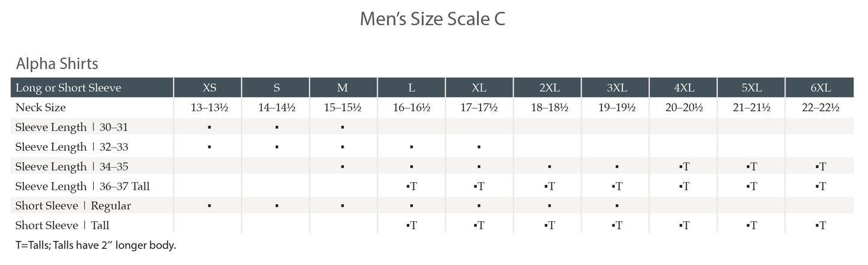The image size is (868, 265).
Task: Select the M column header
Action: click(x=342, y=88)
